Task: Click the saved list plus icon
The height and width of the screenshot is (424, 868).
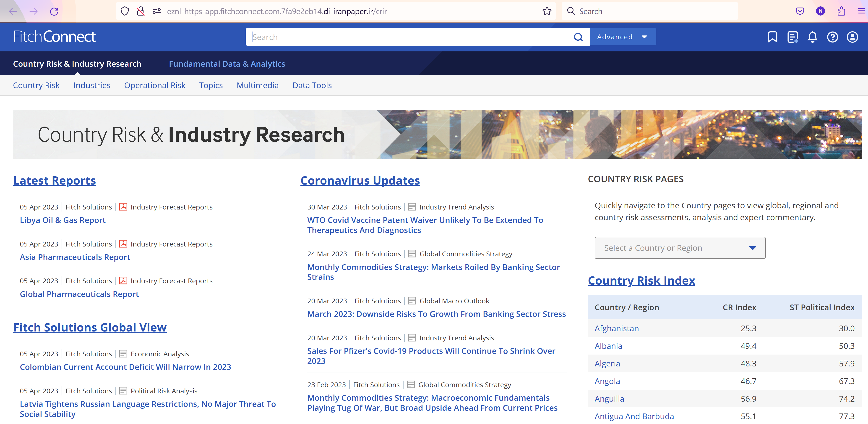Action: [x=792, y=37]
